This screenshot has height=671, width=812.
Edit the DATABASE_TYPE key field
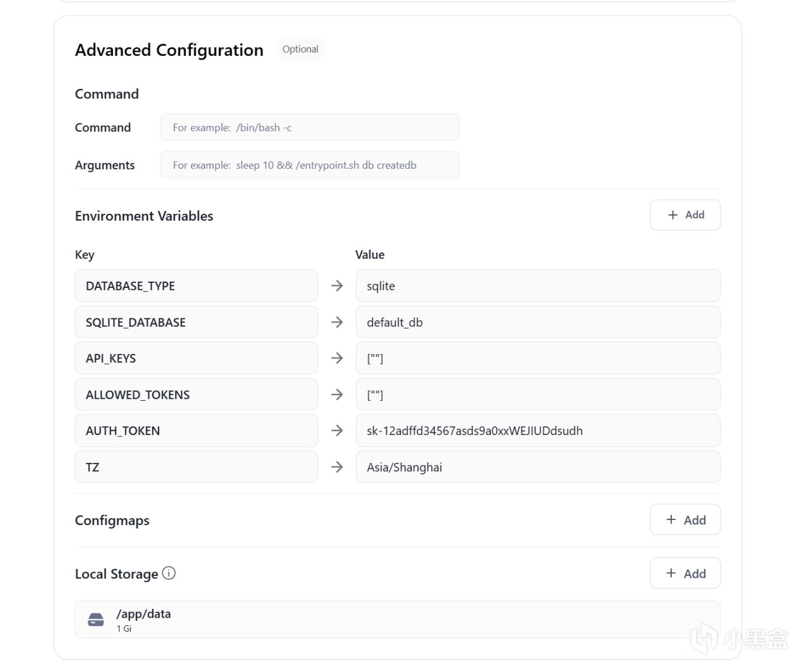pos(196,286)
